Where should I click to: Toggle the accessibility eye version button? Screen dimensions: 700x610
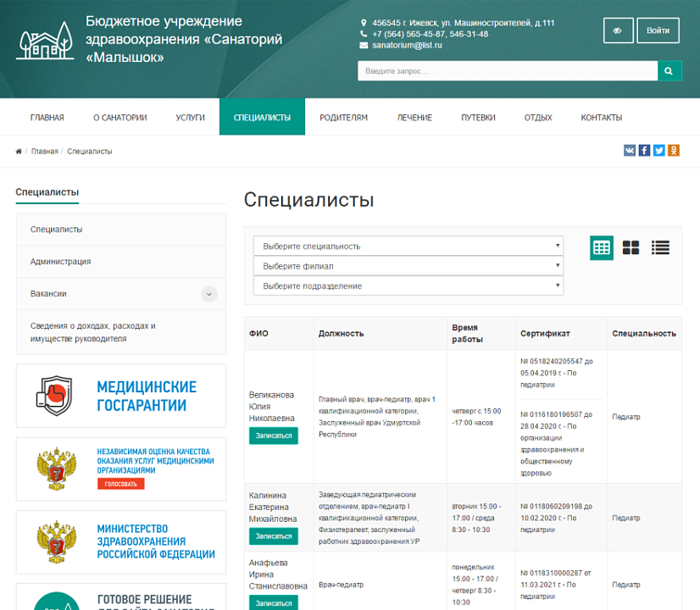[618, 30]
